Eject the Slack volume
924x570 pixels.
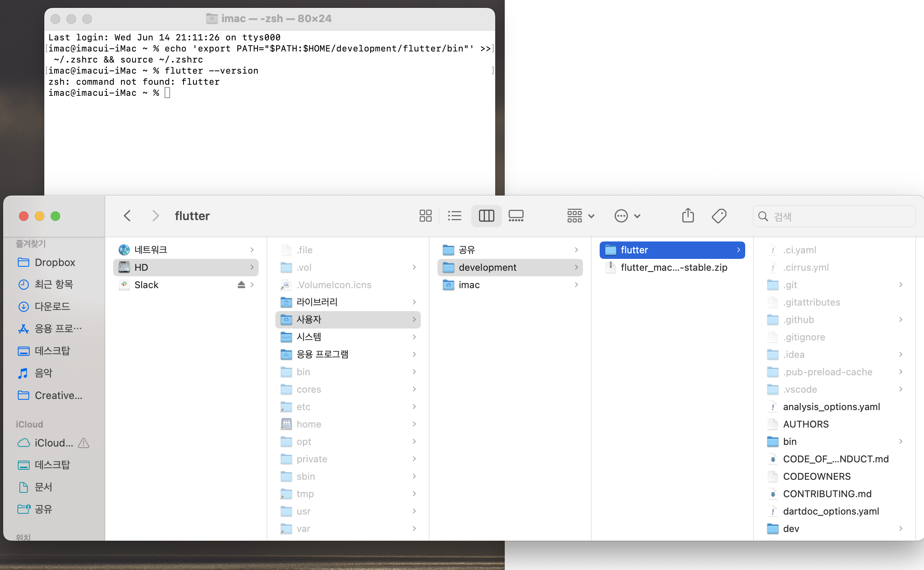[241, 285]
